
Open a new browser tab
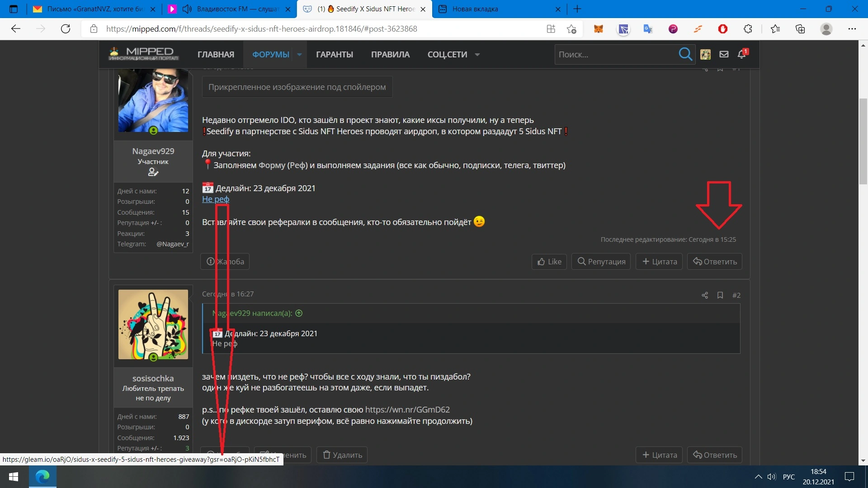[577, 9]
